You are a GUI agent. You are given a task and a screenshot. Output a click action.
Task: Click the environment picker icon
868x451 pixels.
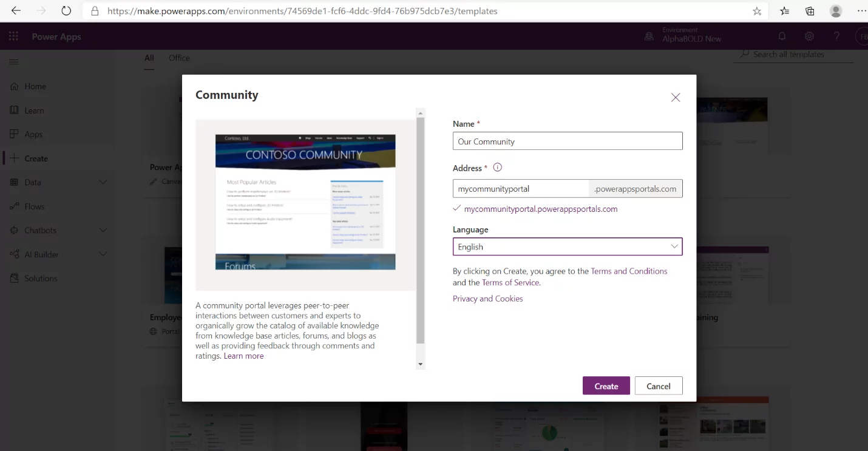649,37
